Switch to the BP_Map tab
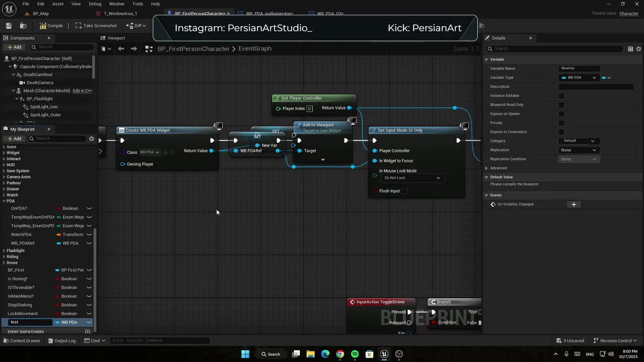Viewport: 644px width, 362px height. click(x=40, y=14)
